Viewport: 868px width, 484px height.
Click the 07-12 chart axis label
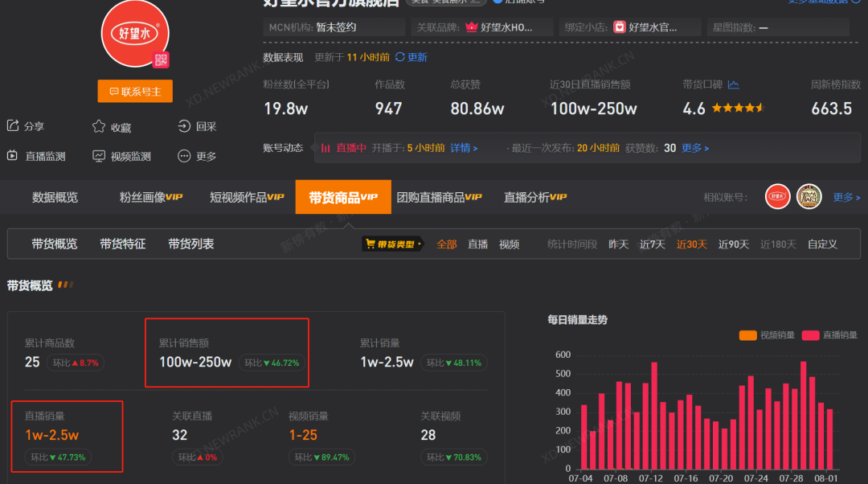point(650,478)
